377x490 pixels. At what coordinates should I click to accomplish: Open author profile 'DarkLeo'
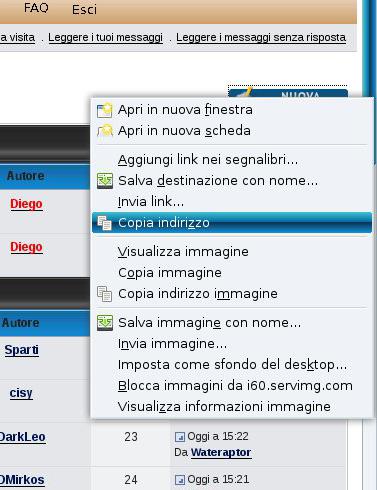click(x=23, y=437)
